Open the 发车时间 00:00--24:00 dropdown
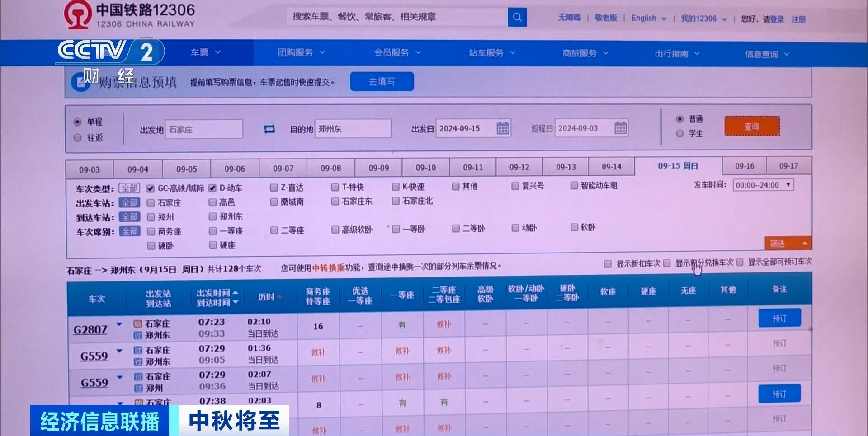 pyautogui.click(x=764, y=185)
